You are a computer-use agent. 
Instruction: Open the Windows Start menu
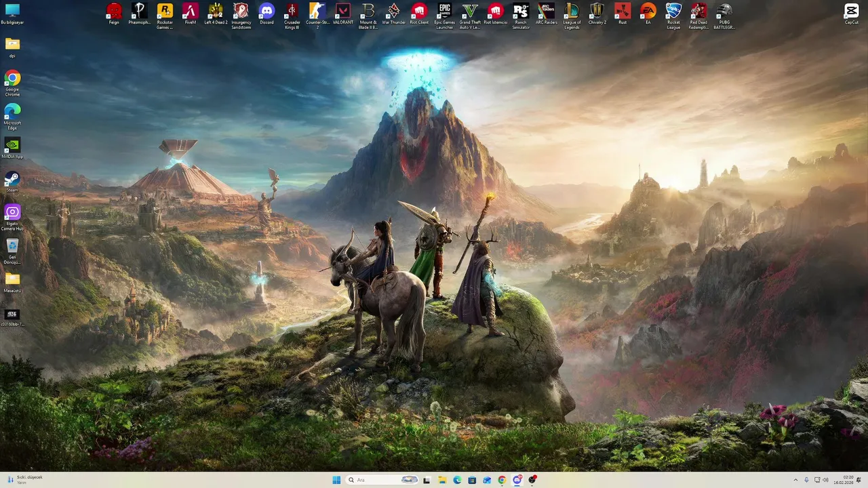coord(337,480)
